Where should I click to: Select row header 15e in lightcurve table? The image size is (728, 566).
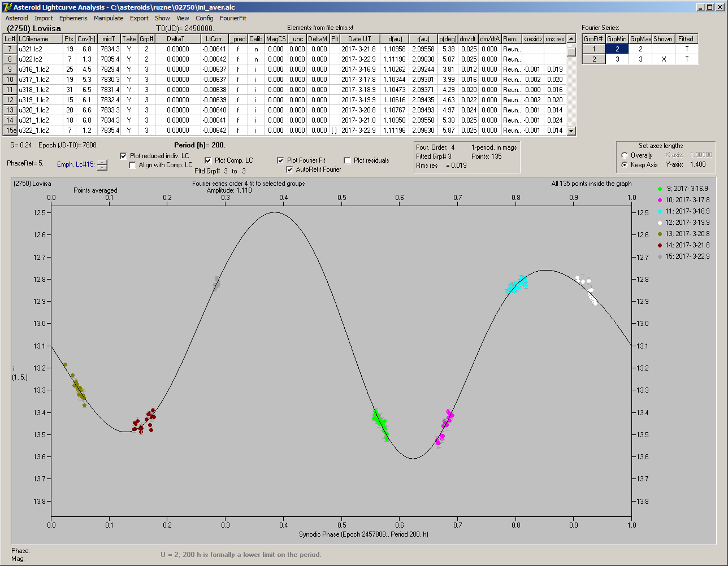click(10, 130)
